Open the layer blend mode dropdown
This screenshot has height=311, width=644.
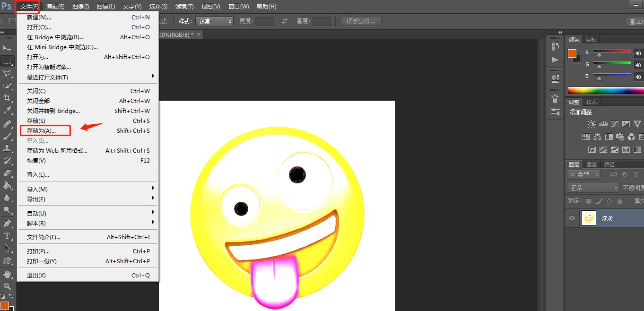point(593,188)
